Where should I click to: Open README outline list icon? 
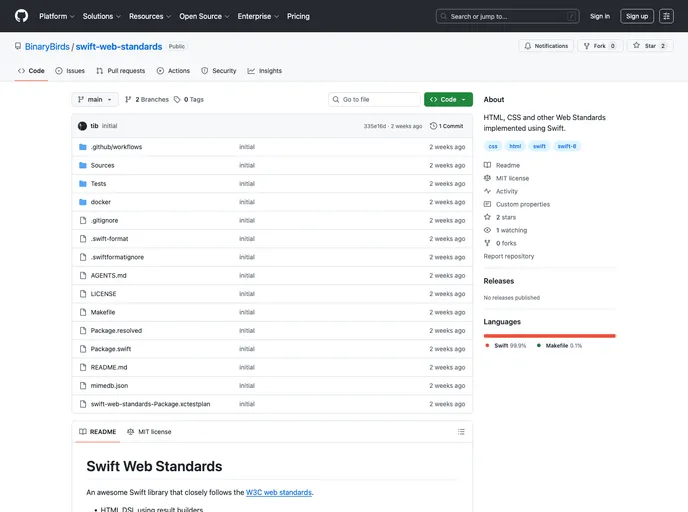click(x=461, y=432)
